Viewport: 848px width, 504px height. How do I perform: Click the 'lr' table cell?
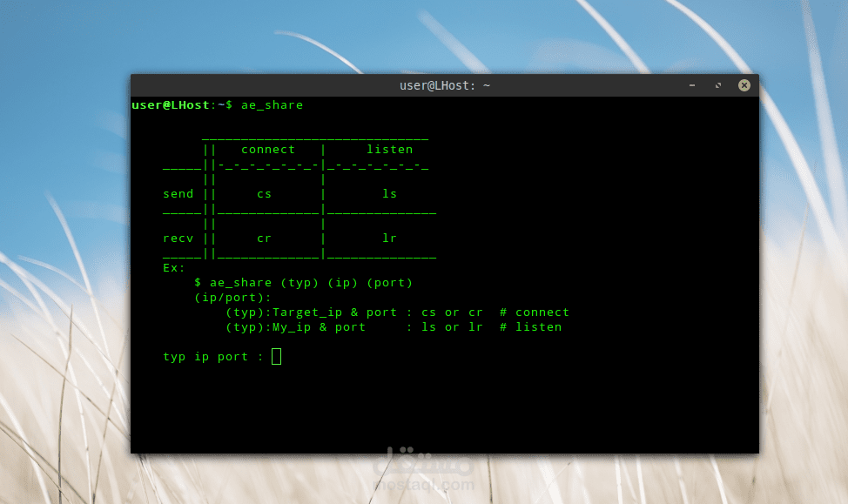pos(389,238)
